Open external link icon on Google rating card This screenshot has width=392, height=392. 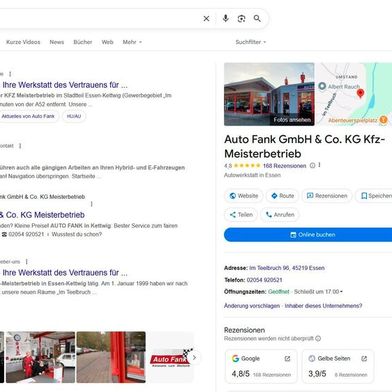tap(287, 359)
